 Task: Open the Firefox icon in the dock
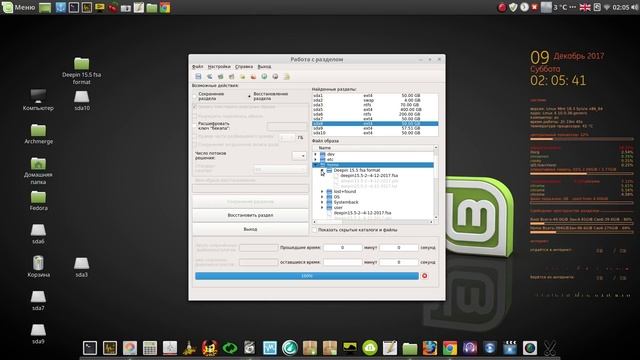click(429, 348)
